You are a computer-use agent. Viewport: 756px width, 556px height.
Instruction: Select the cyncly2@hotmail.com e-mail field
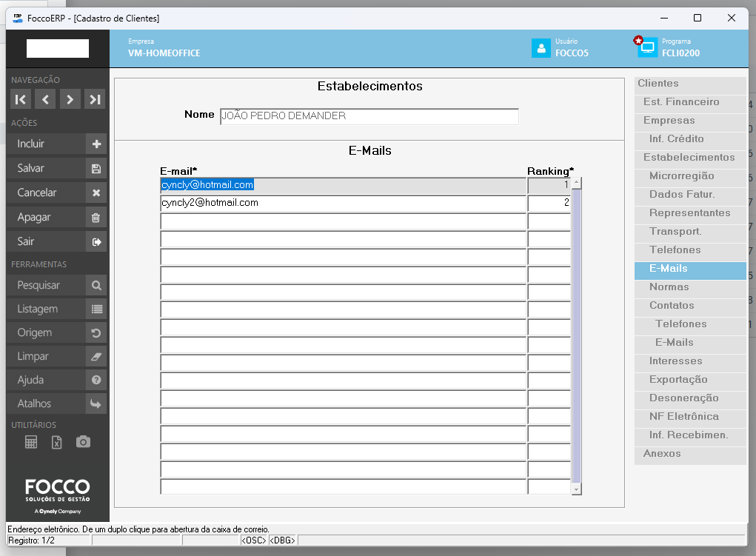(343, 203)
